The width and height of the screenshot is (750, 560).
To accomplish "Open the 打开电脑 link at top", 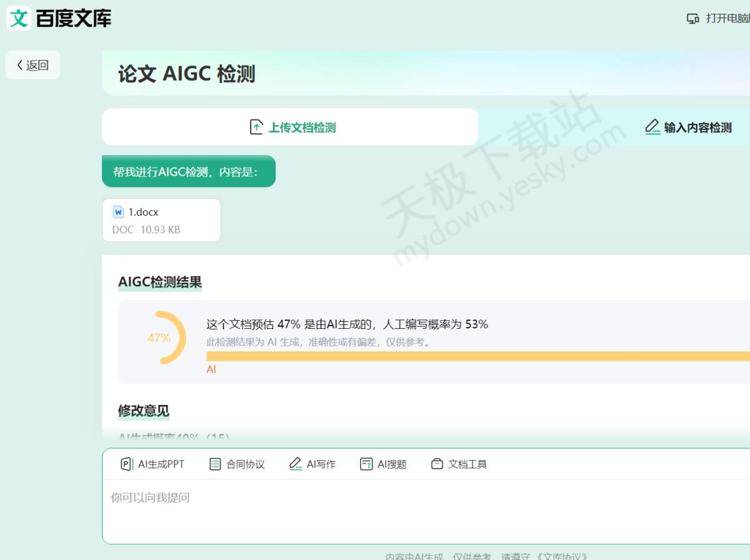I will coord(727,19).
